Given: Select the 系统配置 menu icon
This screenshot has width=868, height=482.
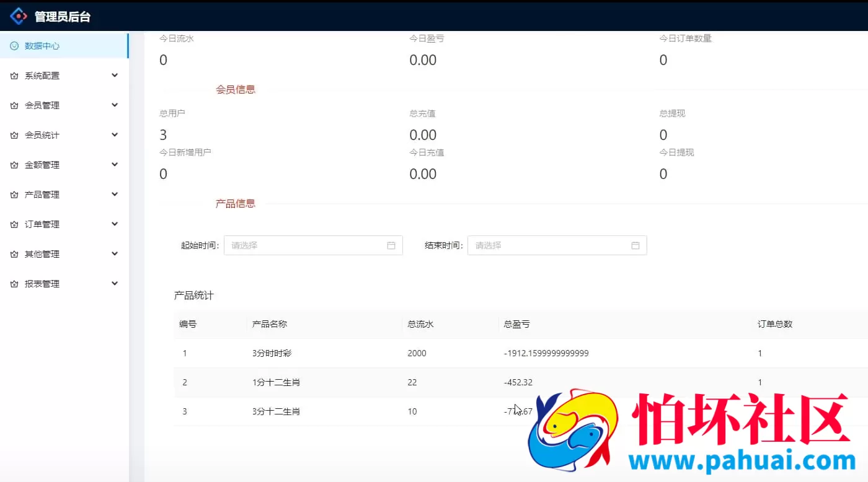Looking at the screenshot, I should [14, 75].
